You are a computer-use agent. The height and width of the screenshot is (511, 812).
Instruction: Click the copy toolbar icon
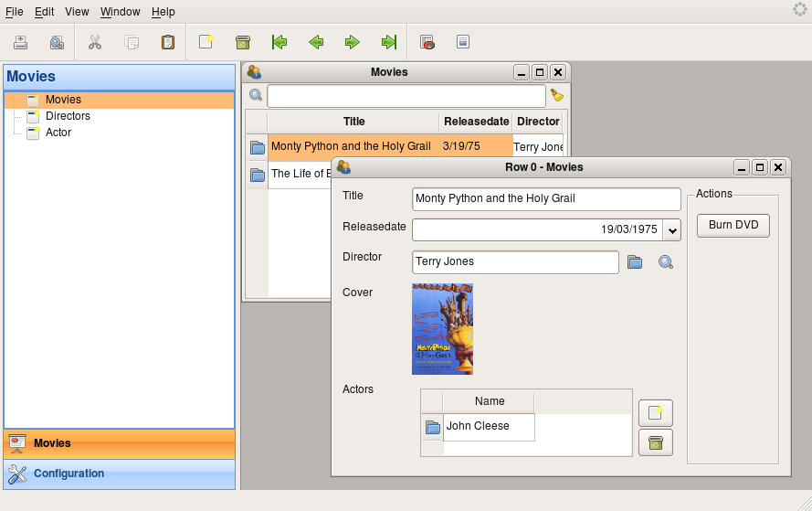(x=132, y=42)
